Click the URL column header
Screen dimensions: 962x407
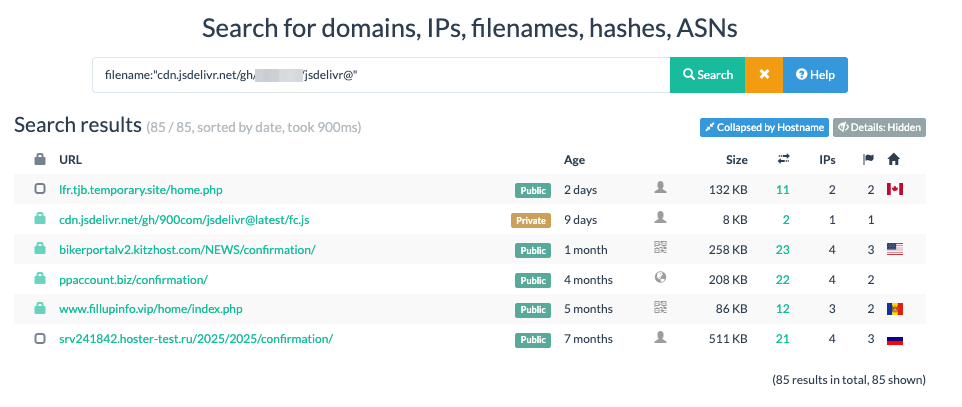tap(71, 160)
